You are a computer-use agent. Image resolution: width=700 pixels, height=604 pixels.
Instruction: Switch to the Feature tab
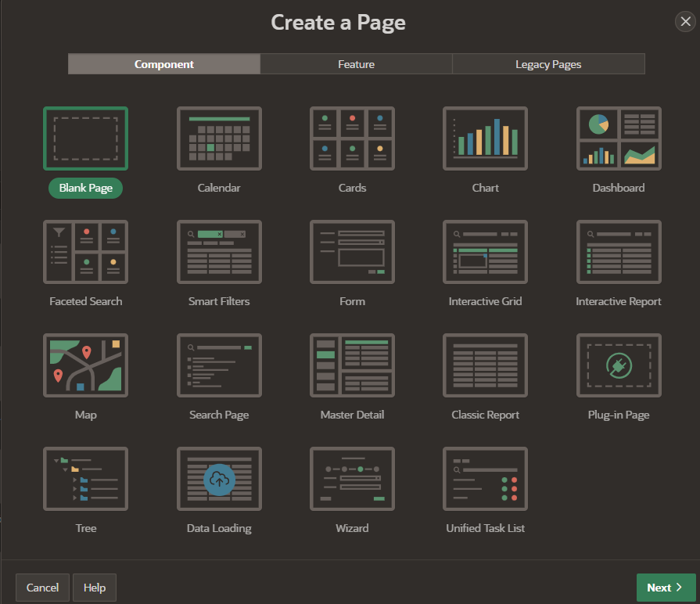click(356, 64)
